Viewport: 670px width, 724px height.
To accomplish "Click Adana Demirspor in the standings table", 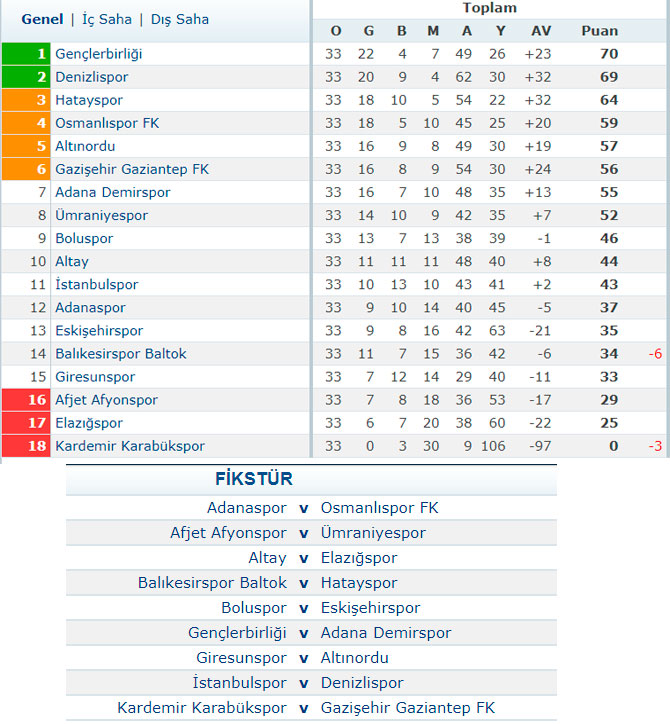I will pos(113,193).
